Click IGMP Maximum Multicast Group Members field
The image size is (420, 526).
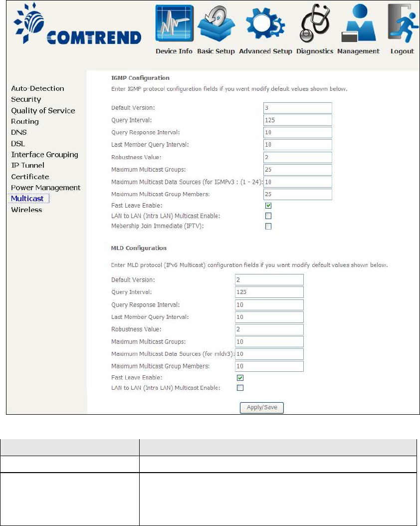pyautogui.click(x=298, y=194)
